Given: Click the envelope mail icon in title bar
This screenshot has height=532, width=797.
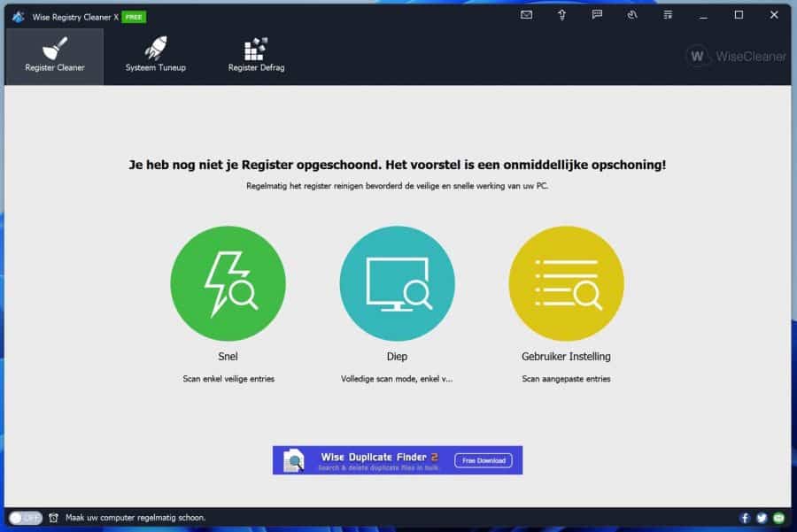Looking at the screenshot, I should 527,15.
